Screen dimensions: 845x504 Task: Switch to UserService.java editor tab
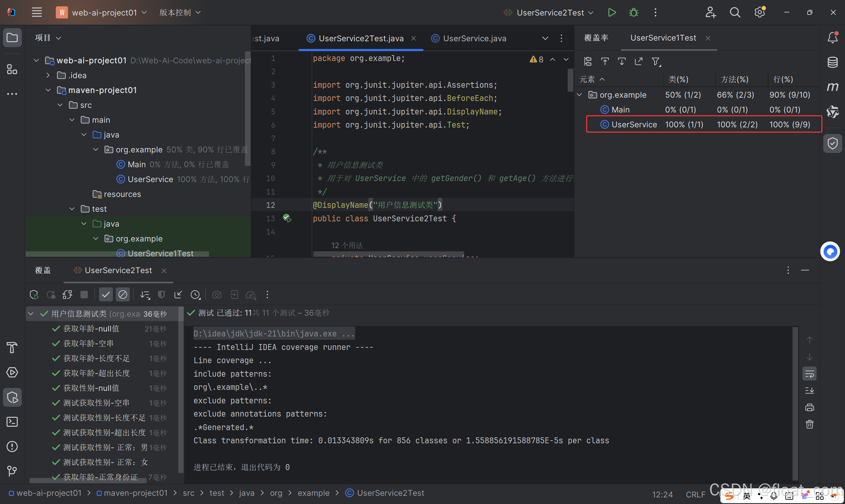(474, 38)
